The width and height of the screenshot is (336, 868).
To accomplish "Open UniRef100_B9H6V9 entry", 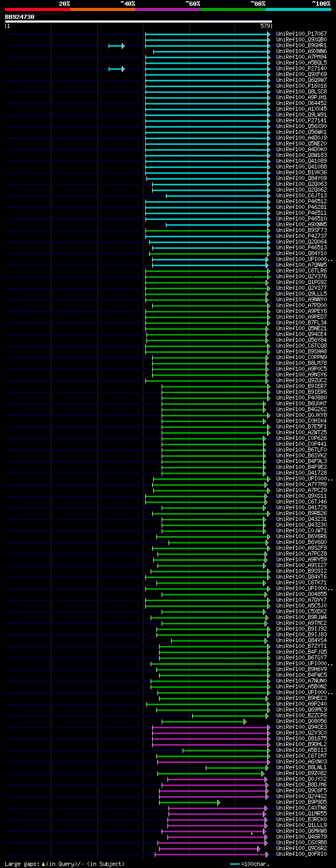I will 301,670.
